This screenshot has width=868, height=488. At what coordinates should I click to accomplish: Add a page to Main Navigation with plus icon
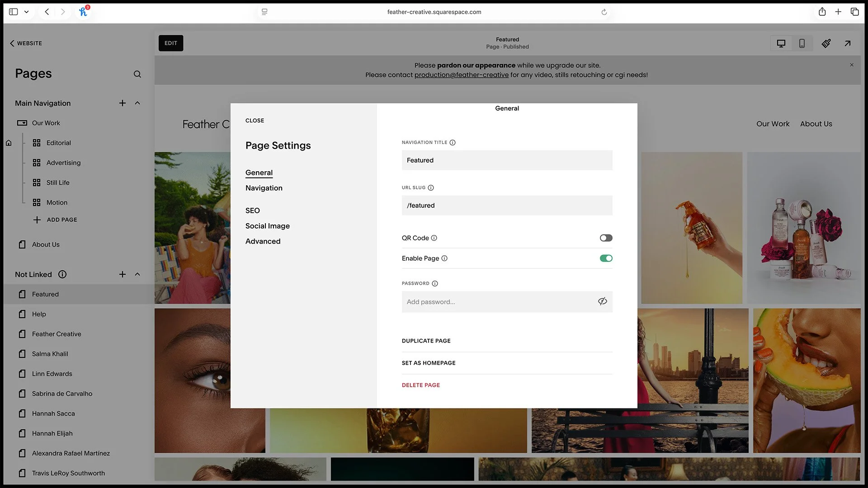point(122,103)
